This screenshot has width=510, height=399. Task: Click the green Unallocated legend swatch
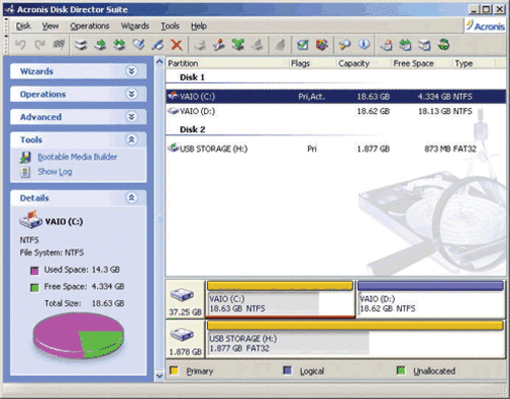[401, 370]
